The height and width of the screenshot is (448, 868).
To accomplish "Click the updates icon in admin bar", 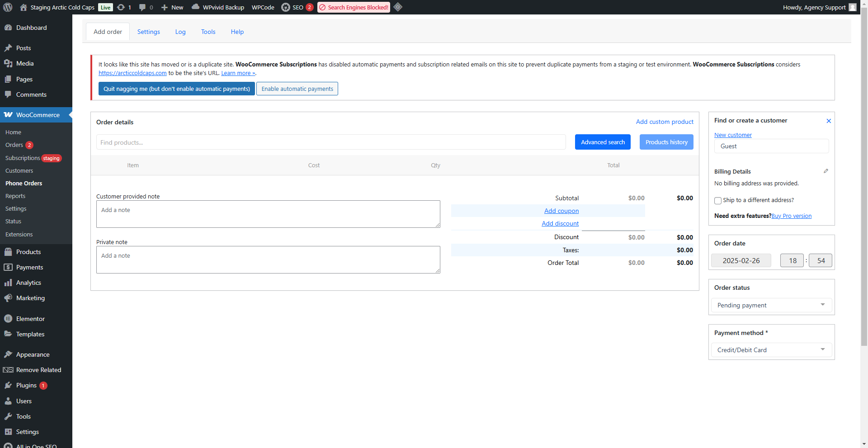I will (121, 7).
